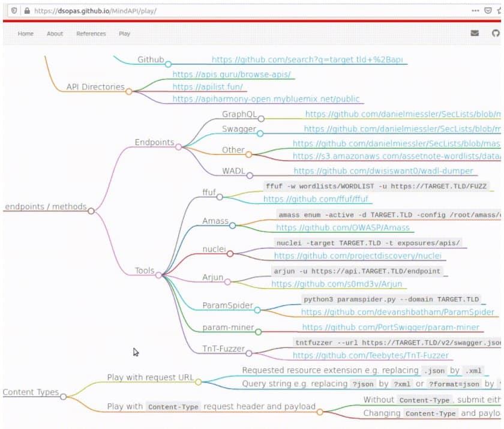
Task: Open the GitHub icon in navbar
Action: [x=496, y=33]
